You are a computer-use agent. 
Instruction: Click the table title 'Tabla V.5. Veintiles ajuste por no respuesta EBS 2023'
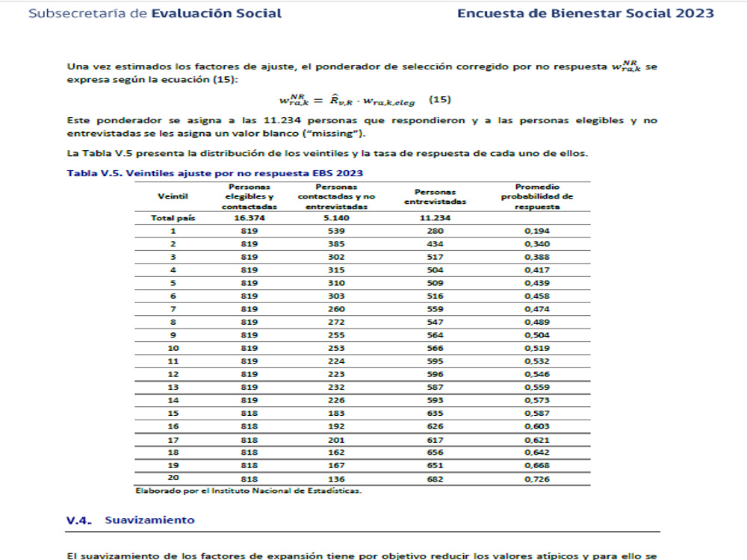point(215,173)
